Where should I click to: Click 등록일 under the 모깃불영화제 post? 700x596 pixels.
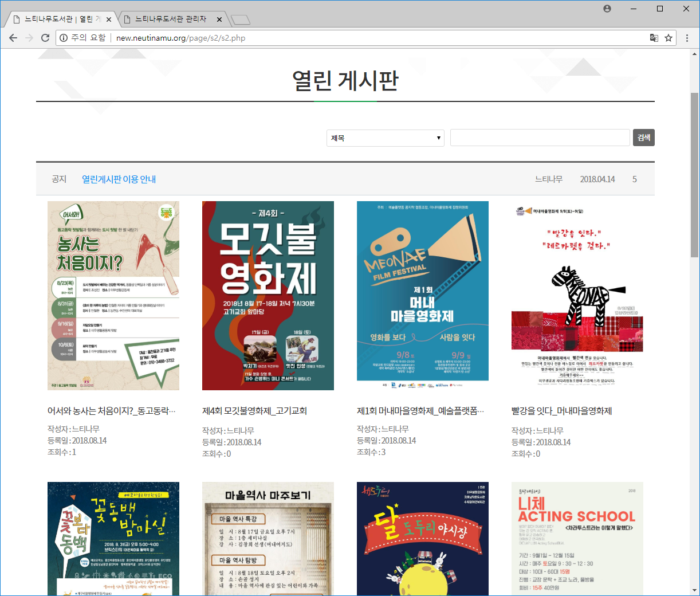coord(231,442)
